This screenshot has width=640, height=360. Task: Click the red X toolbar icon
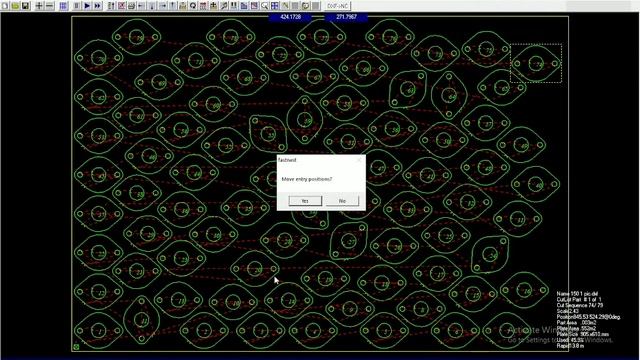point(121,6)
